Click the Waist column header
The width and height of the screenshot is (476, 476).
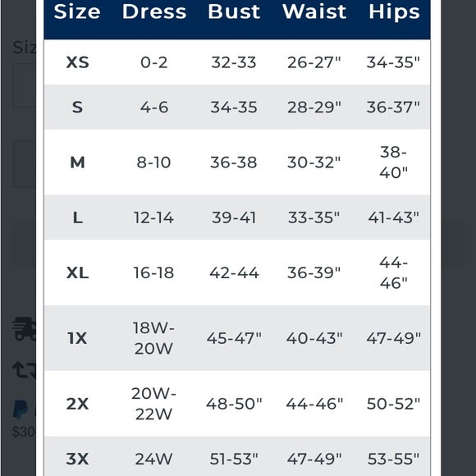314,12
